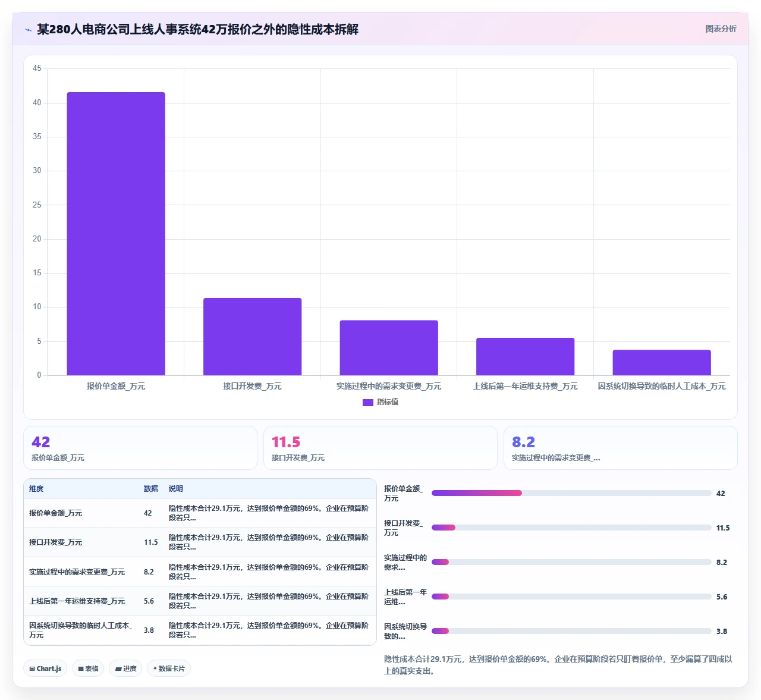Click the 说明 table column header
This screenshot has width=761, height=700.
[176, 489]
